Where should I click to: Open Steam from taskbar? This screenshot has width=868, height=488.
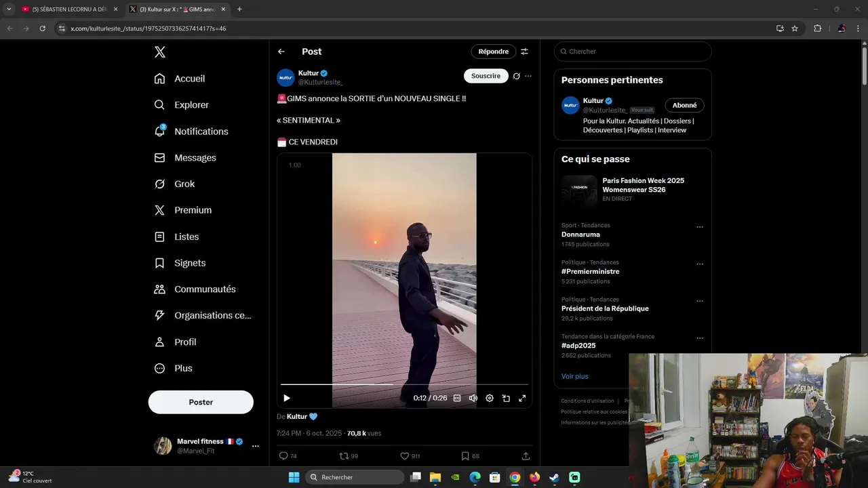pos(554,477)
